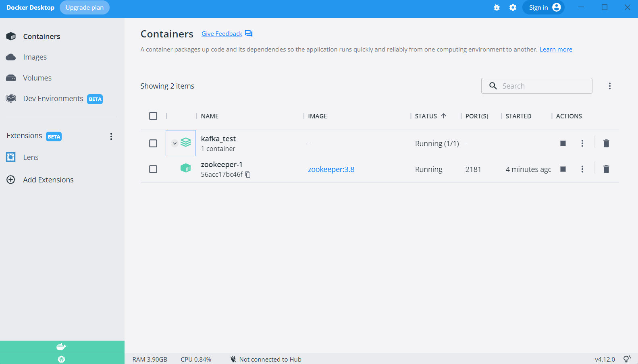Image resolution: width=638 pixels, height=364 pixels.
Task: Open the troubleshoot bug icon
Action: (x=497, y=8)
